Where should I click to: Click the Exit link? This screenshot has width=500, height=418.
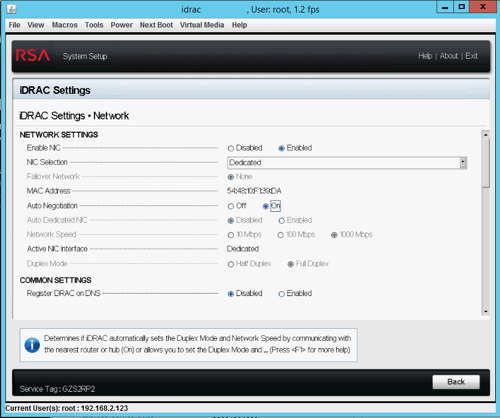[x=471, y=56]
